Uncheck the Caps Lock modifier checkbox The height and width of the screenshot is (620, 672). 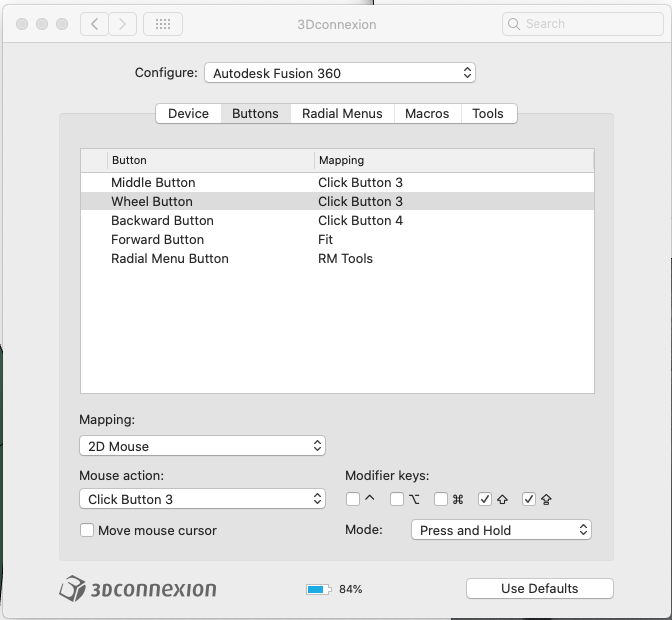tap(529, 499)
